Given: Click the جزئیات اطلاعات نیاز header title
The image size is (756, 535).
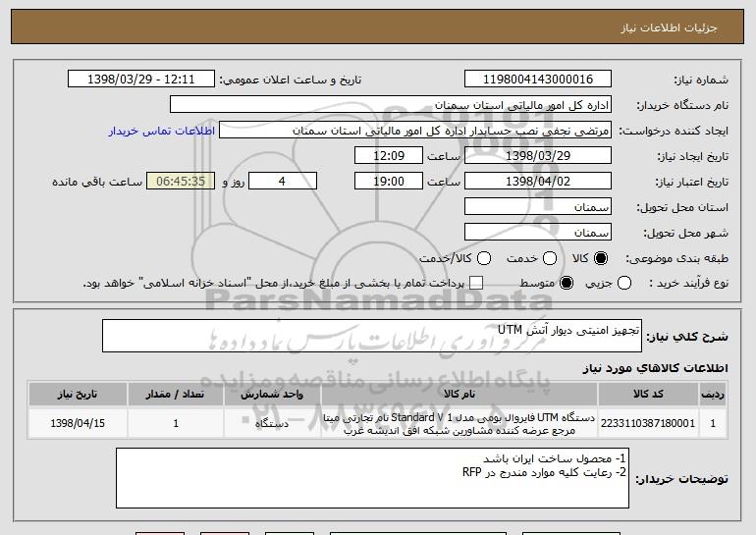Looking at the screenshot, I should 669,27.
